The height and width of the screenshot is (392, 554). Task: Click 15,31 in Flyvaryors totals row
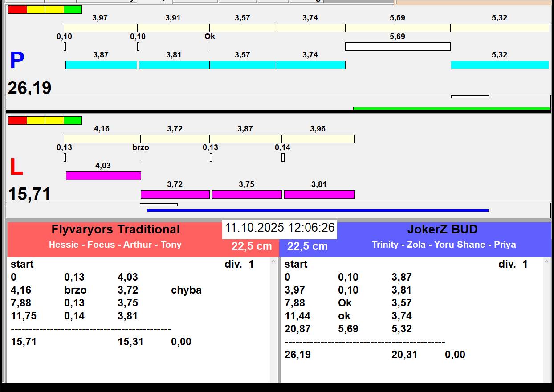coord(130,342)
